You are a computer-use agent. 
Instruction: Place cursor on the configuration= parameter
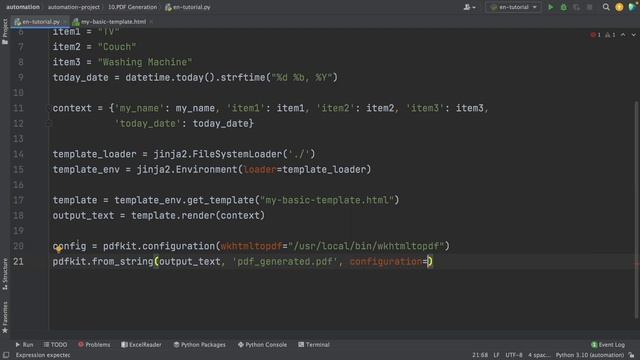(388, 261)
